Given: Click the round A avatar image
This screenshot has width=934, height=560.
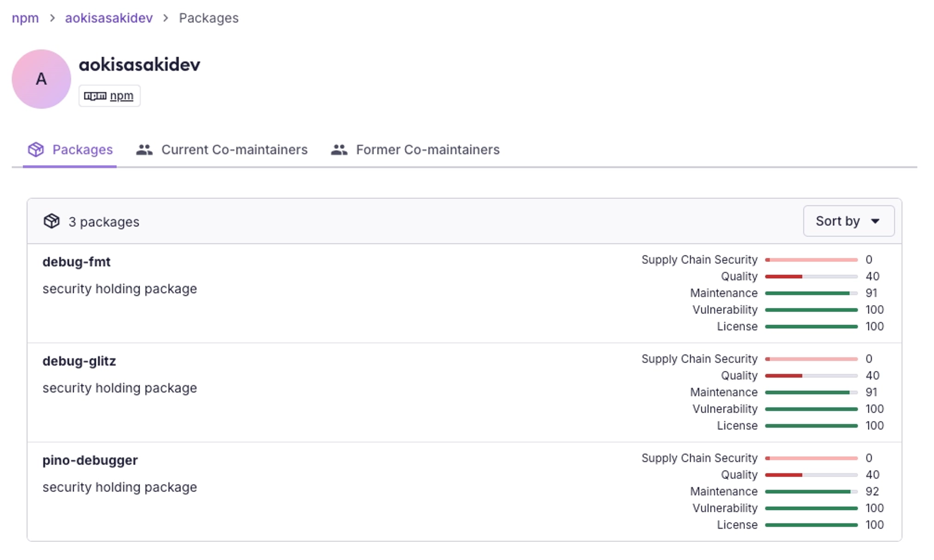Looking at the screenshot, I should pos(41,79).
